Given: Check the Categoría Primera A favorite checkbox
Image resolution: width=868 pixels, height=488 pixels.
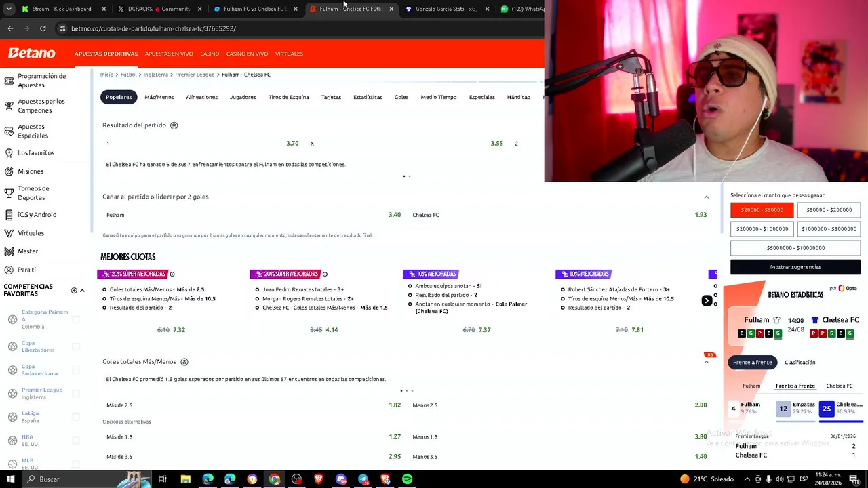Looking at the screenshot, I should pos(76,319).
